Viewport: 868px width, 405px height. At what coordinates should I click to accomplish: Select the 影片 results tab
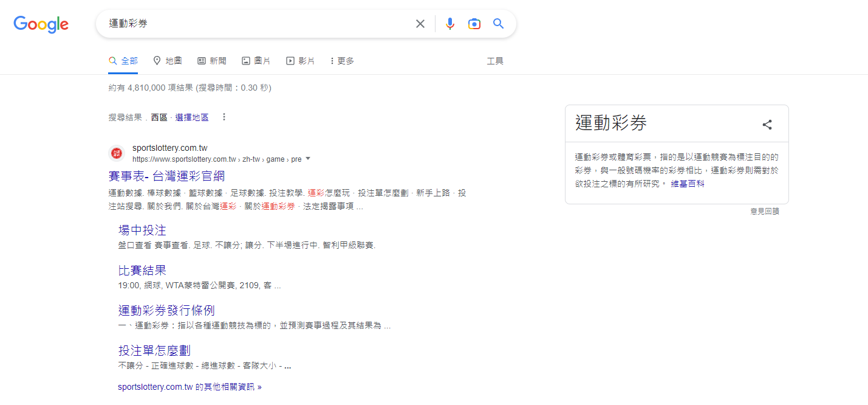pos(301,61)
